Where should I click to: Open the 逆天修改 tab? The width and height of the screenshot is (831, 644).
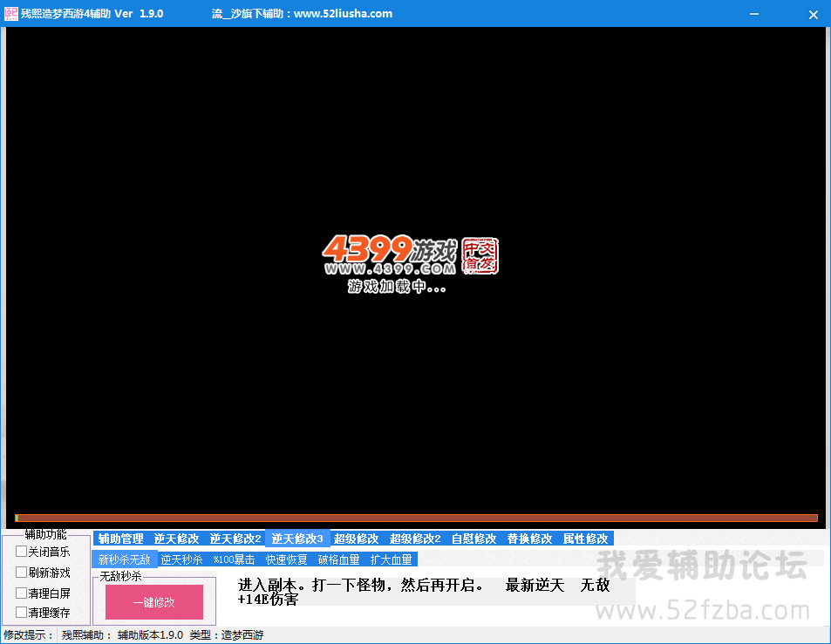tap(176, 539)
